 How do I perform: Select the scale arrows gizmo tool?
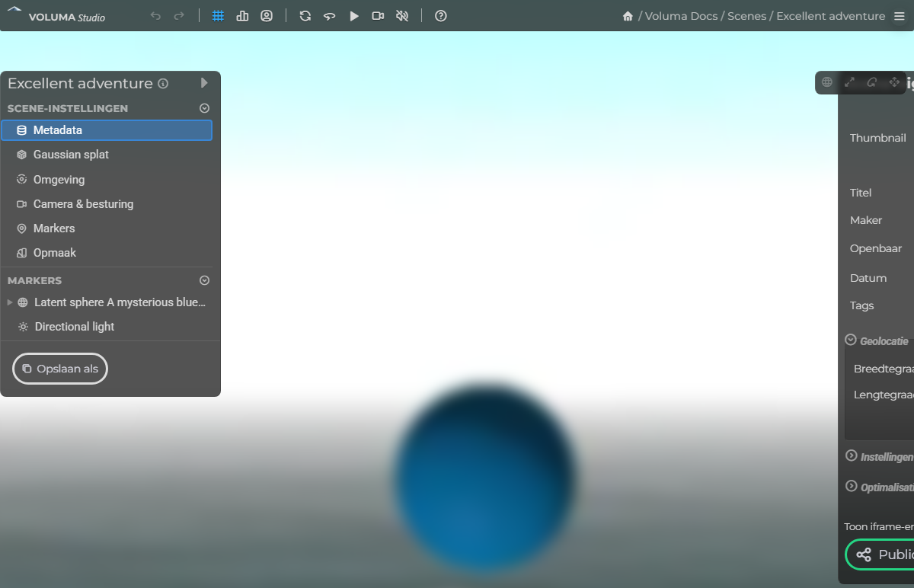850,82
